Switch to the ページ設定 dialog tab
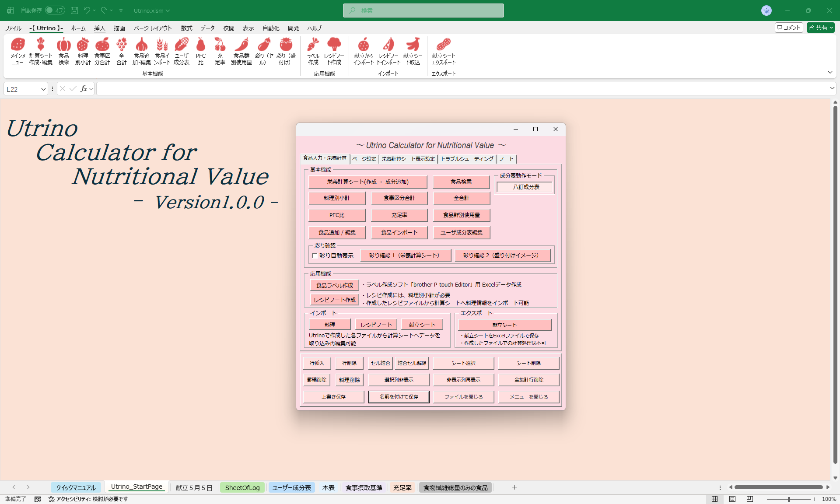Screen dimensions: 840x504 click(364, 159)
